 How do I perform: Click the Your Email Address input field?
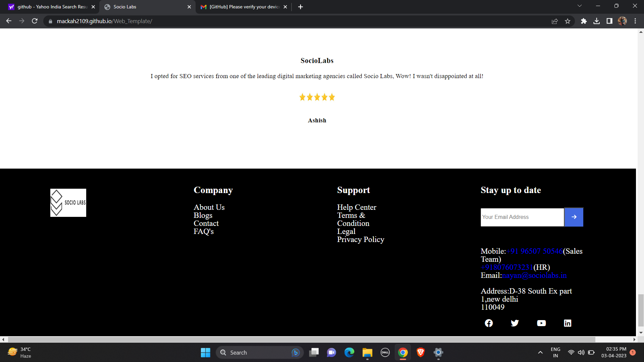[x=522, y=217]
